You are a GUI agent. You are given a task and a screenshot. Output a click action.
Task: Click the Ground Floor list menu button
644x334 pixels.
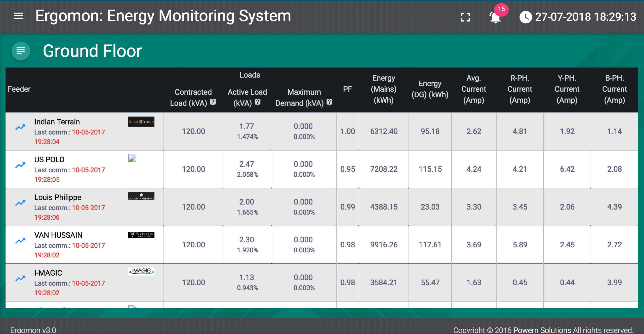[21, 51]
